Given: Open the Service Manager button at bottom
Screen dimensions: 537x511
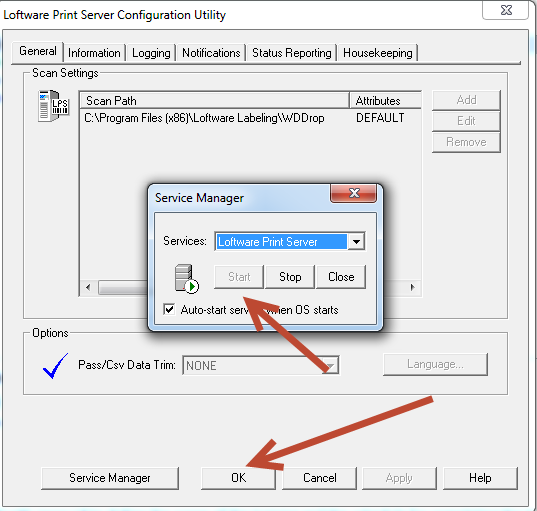Looking at the screenshot, I should point(110,478).
